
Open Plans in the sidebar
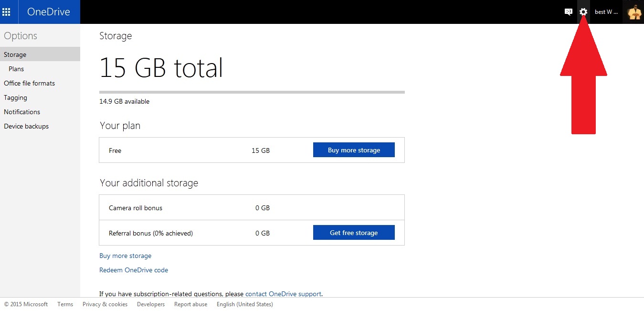pos(16,69)
